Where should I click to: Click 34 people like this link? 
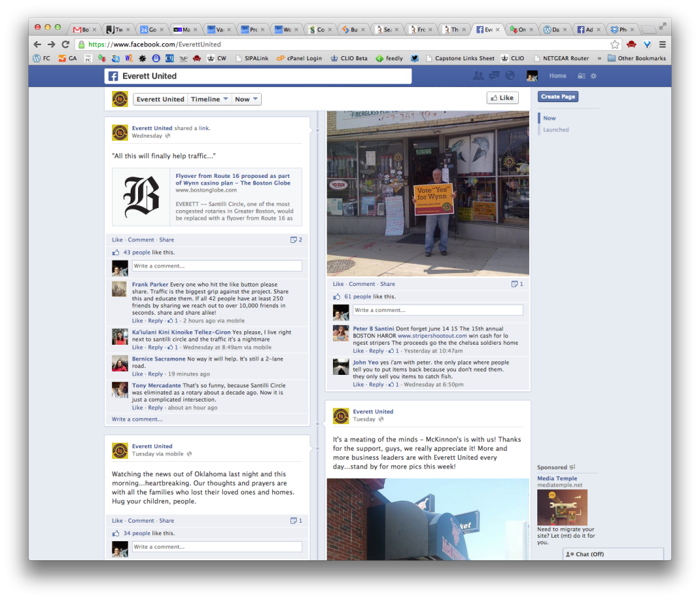[137, 533]
